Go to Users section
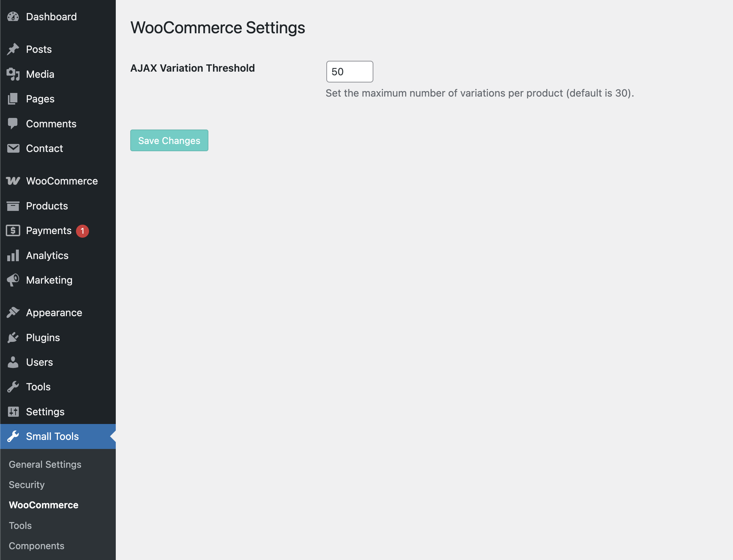Screen dimensions: 733x560 click(x=39, y=362)
